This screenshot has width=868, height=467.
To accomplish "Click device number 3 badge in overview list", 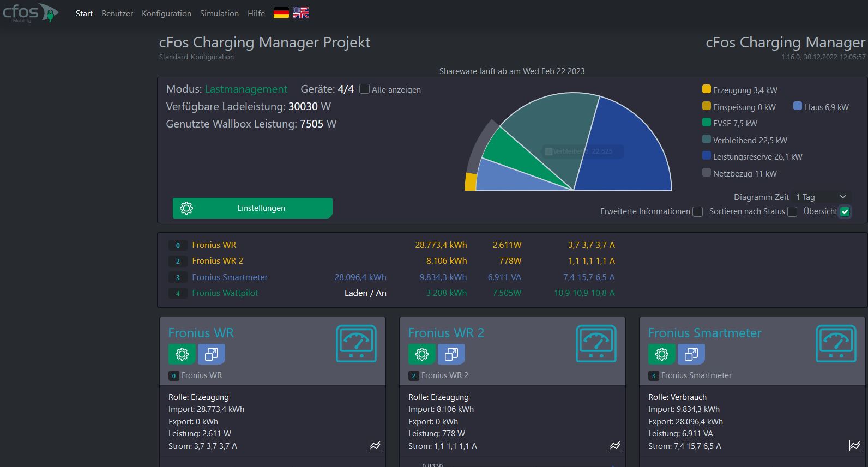I will (178, 277).
